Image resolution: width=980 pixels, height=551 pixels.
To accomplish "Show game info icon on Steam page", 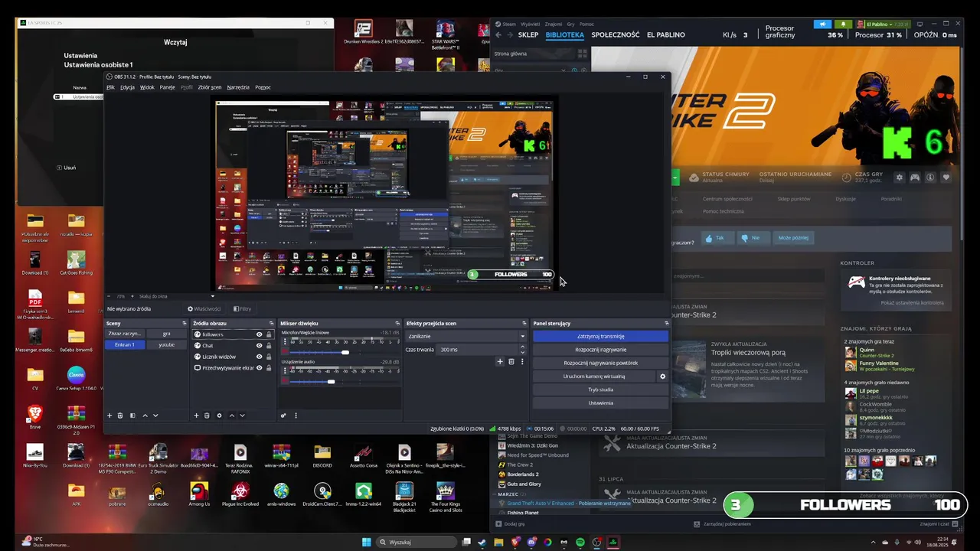I will [x=930, y=178].
